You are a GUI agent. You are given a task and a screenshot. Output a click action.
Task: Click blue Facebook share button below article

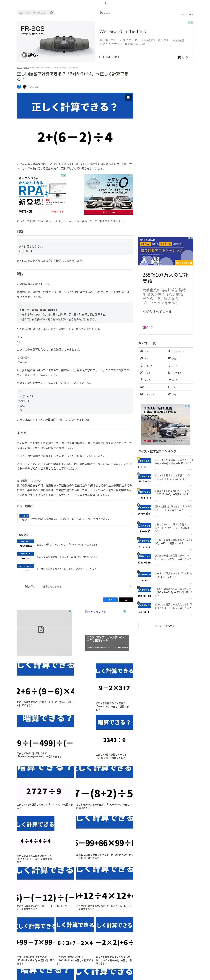(x=111, y=600)
